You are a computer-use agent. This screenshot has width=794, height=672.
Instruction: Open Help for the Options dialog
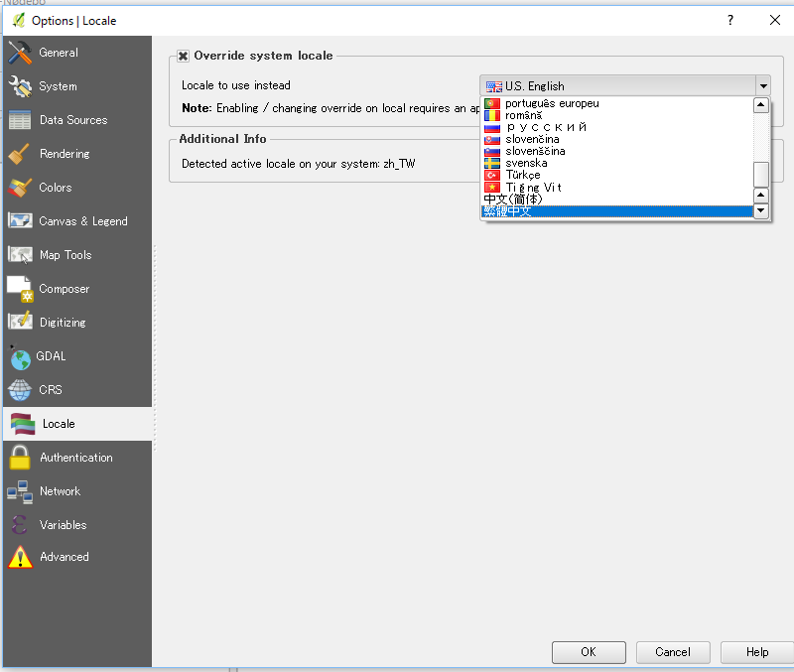[757, 652]
